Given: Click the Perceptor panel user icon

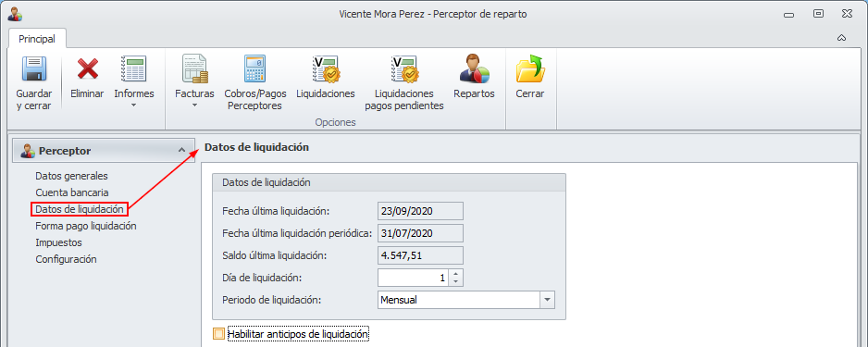Looking at the screenshot, I should coord(28,151).
